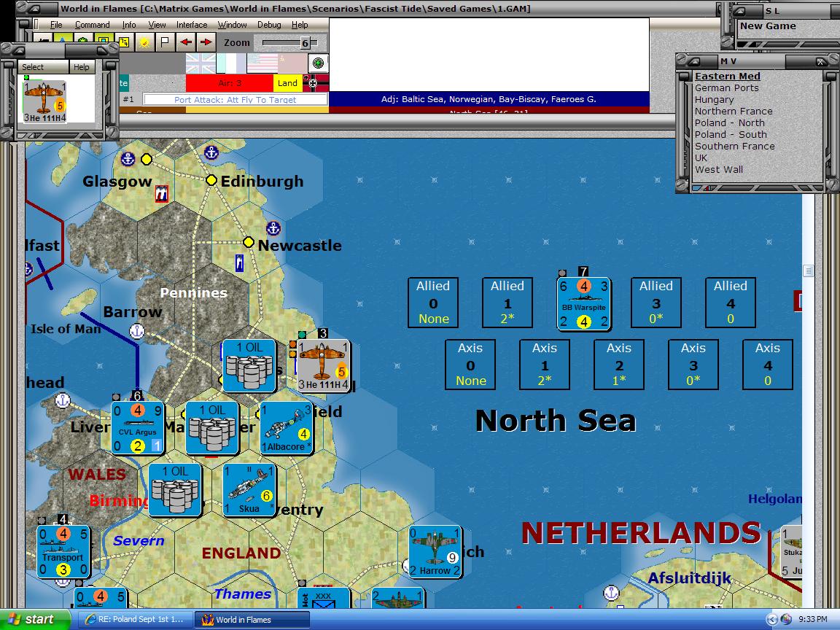Select the United States flag
The height and width of the screenshot is (630, 840).
(262, 63)
